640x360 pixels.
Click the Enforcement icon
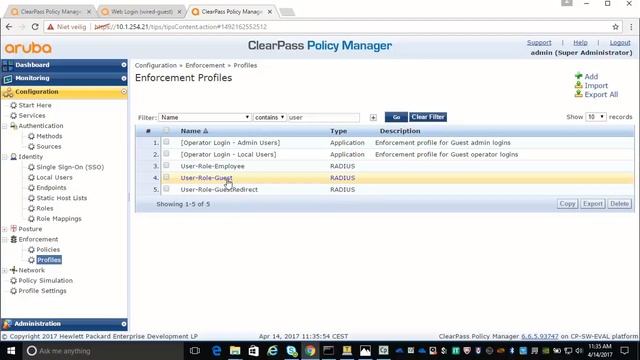coord(13,239)
